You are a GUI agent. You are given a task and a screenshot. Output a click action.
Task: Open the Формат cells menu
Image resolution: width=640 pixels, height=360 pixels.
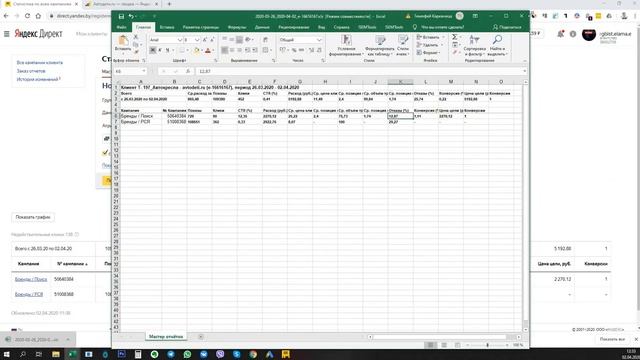[x=429, y=53]
